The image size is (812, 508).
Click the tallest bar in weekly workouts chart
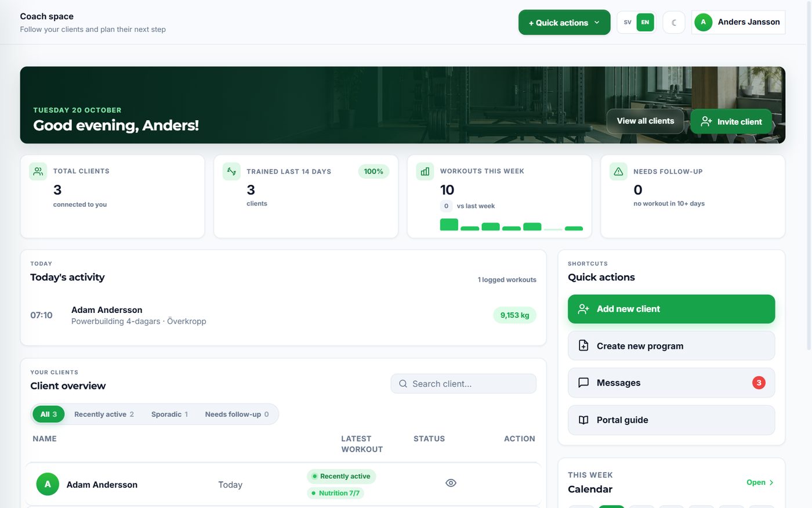[449, 225]
